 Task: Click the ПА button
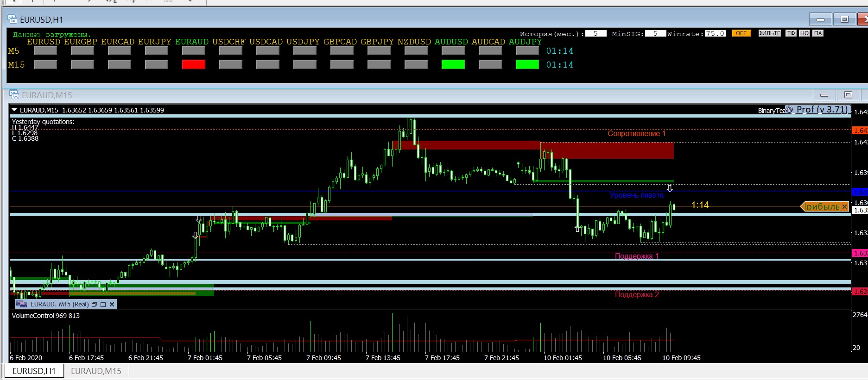pyautogui.click(x=818, y=33)
